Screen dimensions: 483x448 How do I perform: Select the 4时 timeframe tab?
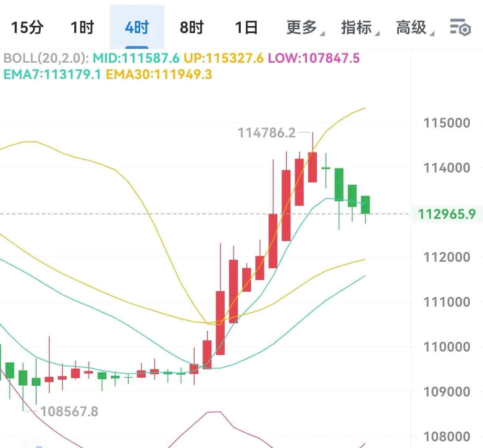click(137, 27)
